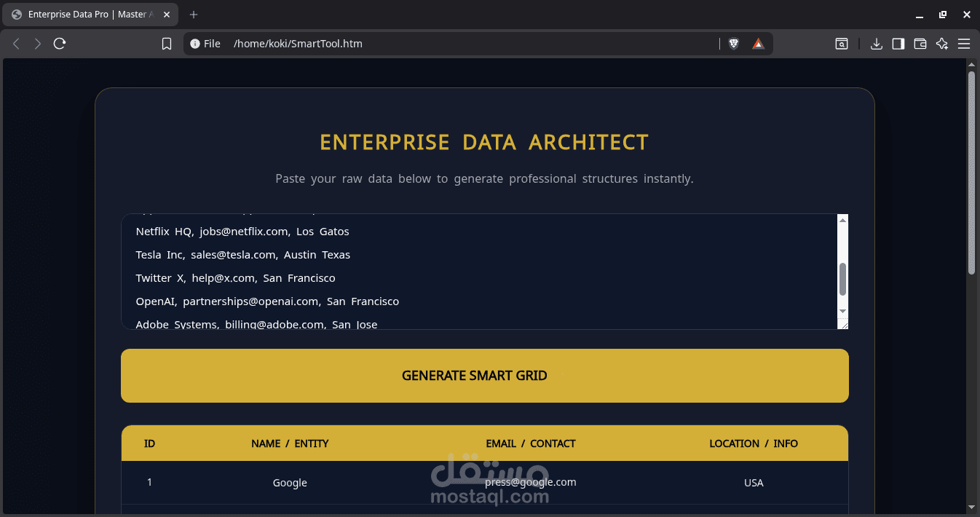Click the textarea scroll up arrow
The width and height of the screenshot is (980, 517).
[x=843, y=220]
